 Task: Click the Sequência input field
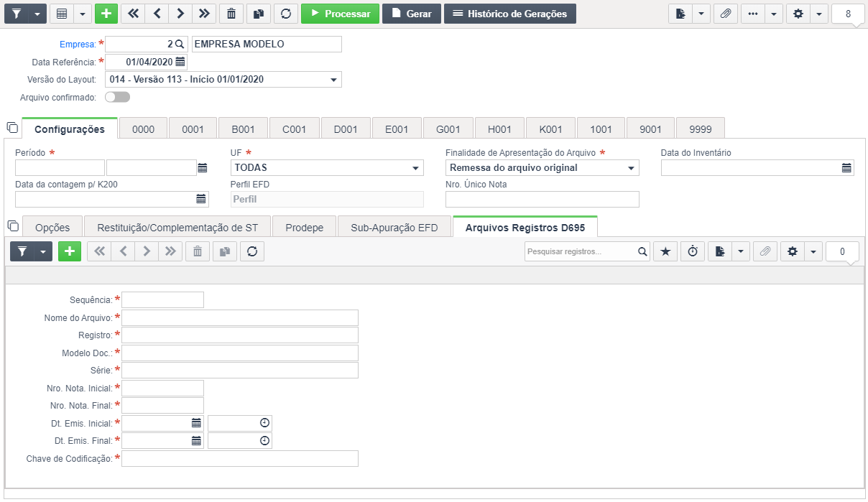click(162, 299)
